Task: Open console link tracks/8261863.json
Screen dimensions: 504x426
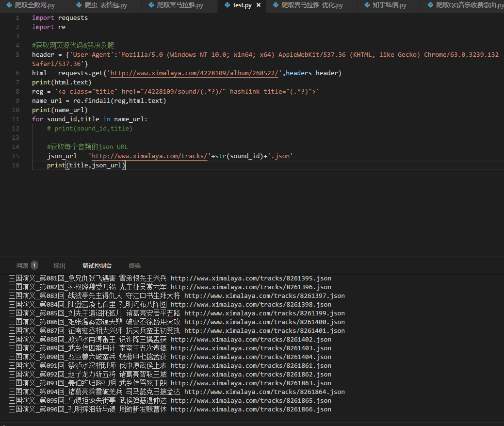Action: click(251, 383)
